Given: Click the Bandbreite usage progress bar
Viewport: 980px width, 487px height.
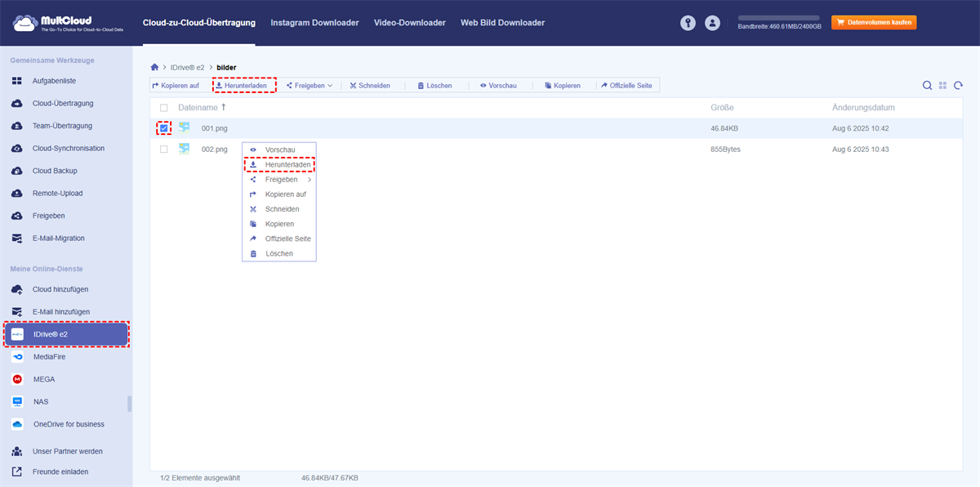Looking at the screenshot, I should click(x=777, y=17).
